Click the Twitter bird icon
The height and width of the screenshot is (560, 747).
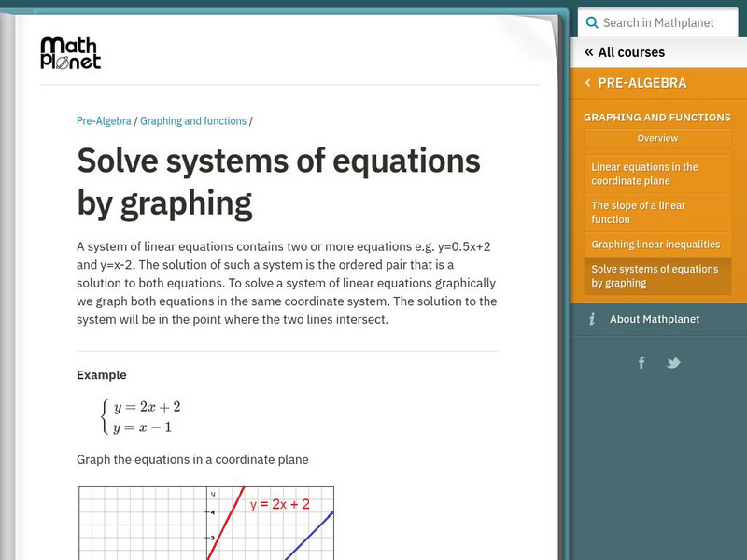[673, 363]
